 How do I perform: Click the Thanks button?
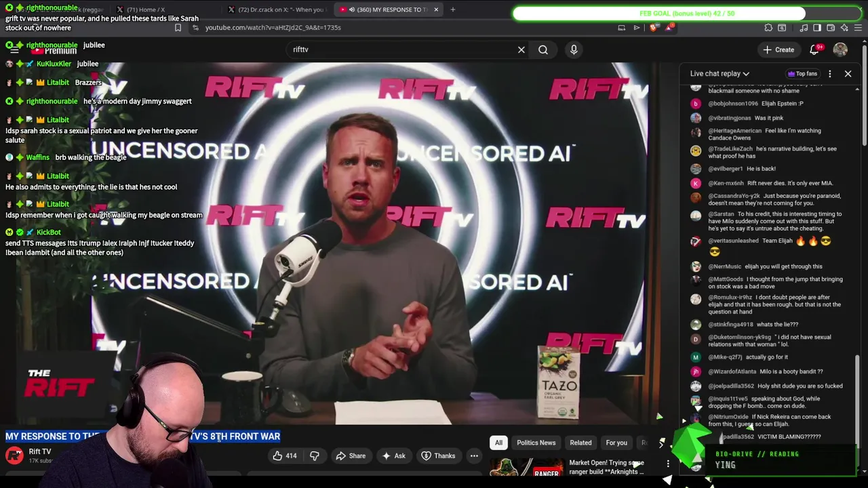click(x=438, y=455)
